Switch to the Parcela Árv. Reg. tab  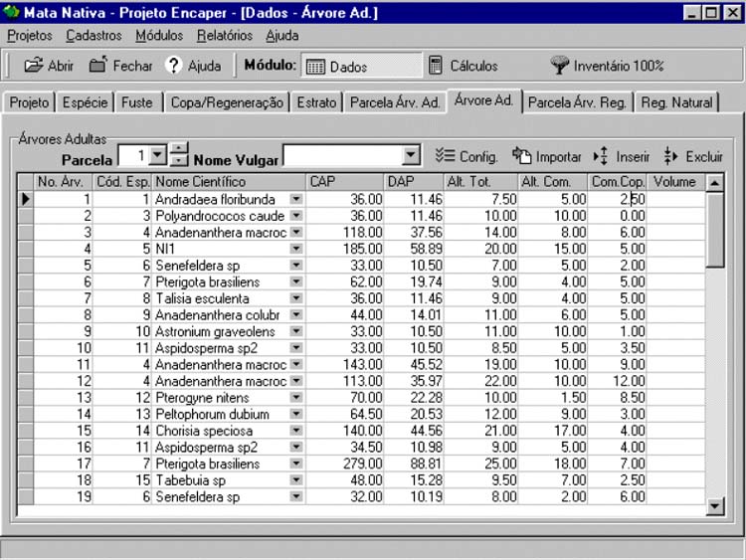(577, 102)
